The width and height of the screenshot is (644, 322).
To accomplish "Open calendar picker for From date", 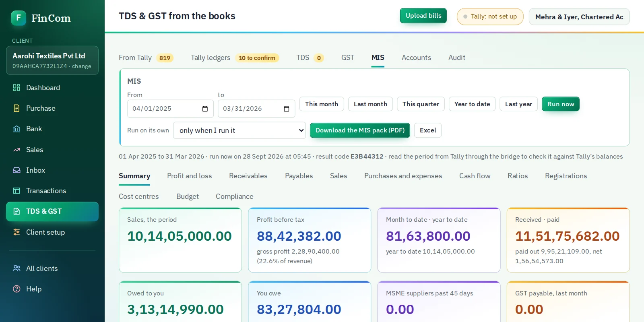I will pyautogui.click(x=205, y=109).
